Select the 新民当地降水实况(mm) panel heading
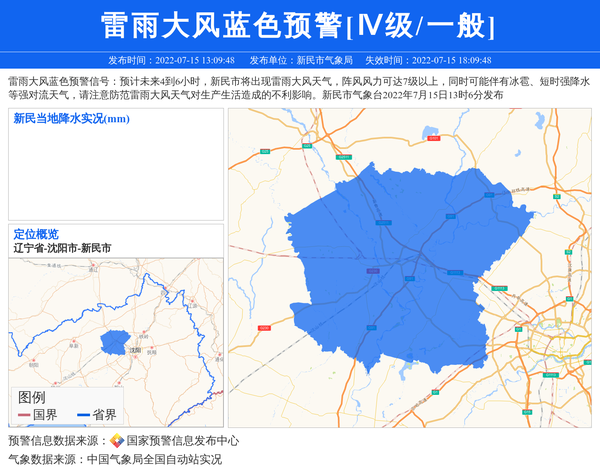The image size is (600, 471). point(71,119)
